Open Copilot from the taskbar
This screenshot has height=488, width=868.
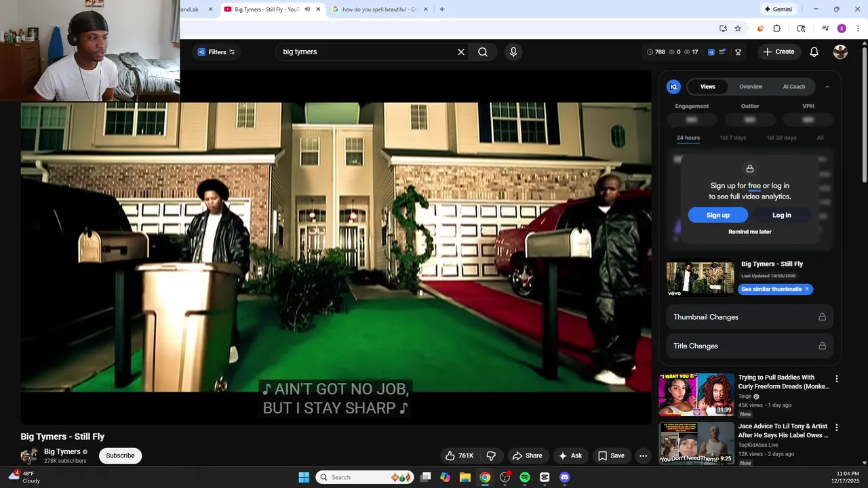(445, 477)
